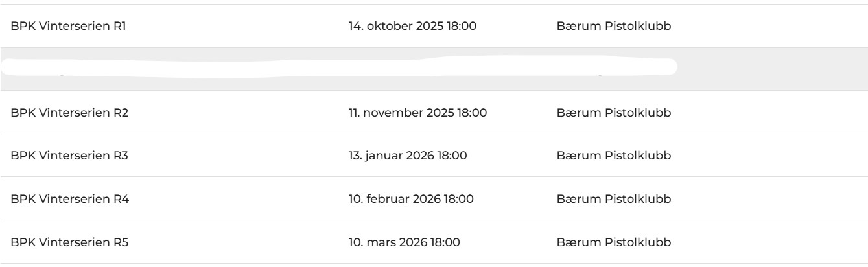This screenshot has height=267, width=868.
Task: Click the highlighted gray row with hidden text
Action: click(x=765, y=69)
